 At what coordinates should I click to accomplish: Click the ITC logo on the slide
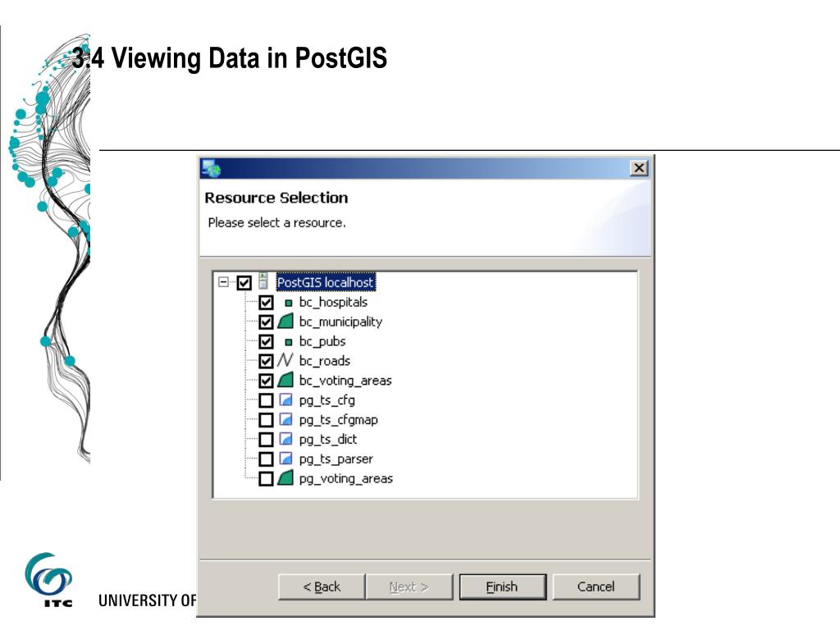(x=48, y=580)
